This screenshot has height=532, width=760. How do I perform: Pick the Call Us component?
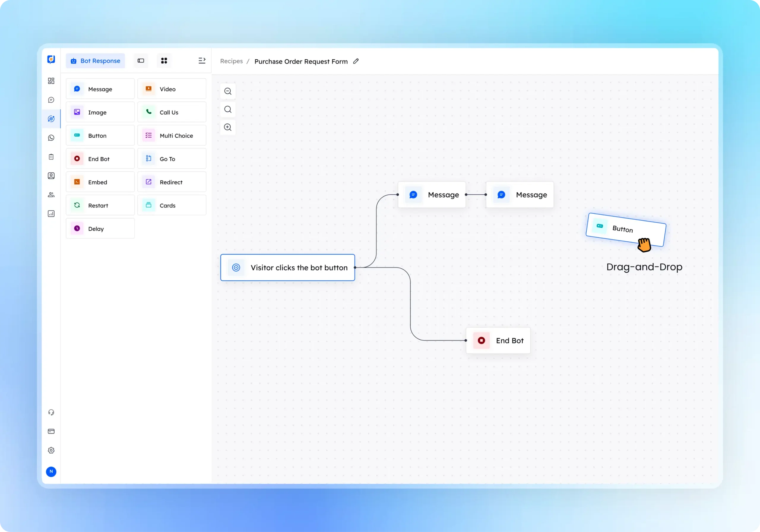coord(172,112)
